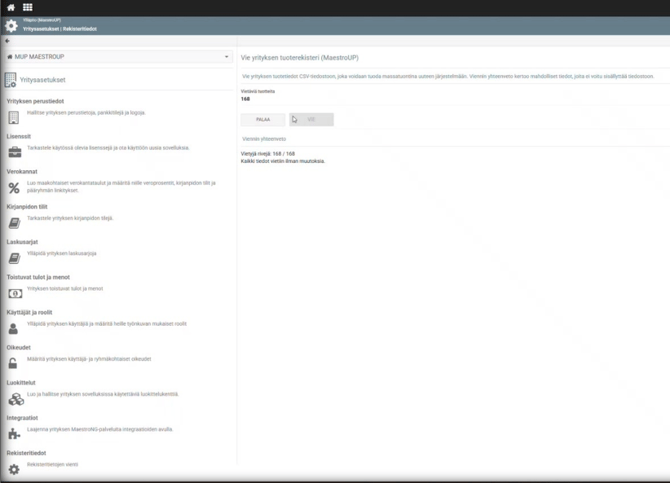670x483 pixels.
Task: Open Käyttäjät ja roolit person icon
Action: tap(13, 328)
